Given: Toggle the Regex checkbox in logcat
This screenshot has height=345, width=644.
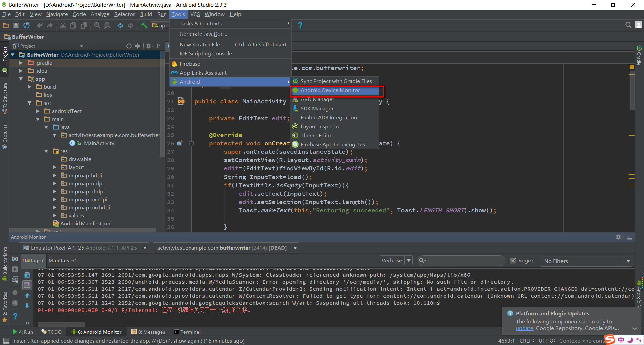Looking at the screenshot, I should [513, 260].
